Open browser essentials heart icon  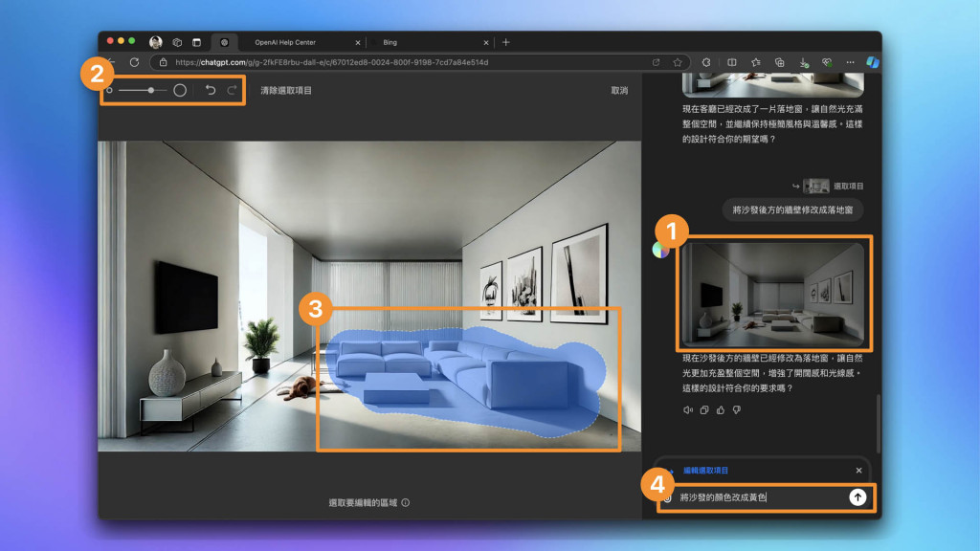[x=827, y=62]
